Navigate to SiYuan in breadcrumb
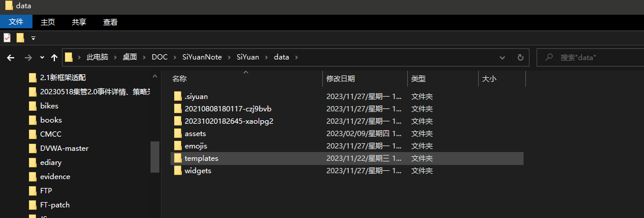Viewport: 644px width, 218px height. tap(248, 57)
